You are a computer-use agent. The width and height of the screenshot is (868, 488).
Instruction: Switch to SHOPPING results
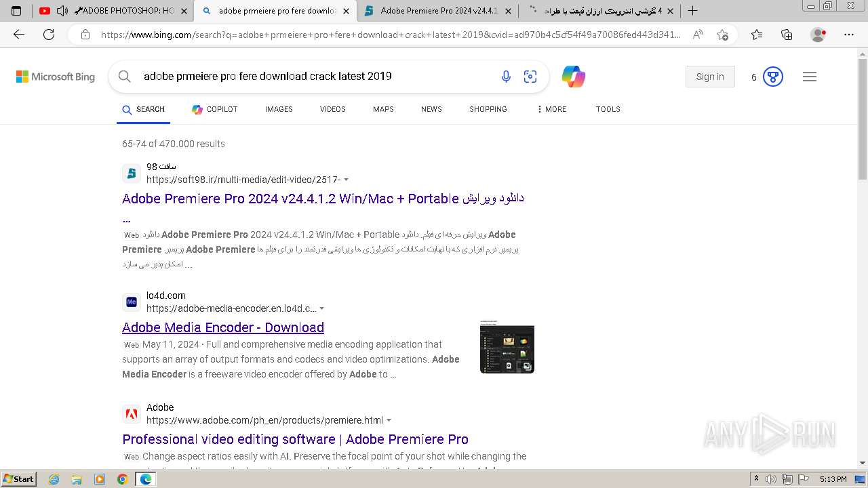(x=488, y=109)
